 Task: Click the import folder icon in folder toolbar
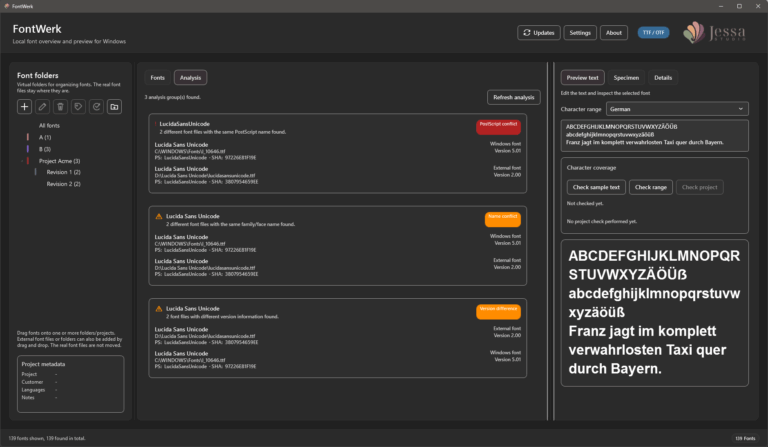[x=115, y=106]
